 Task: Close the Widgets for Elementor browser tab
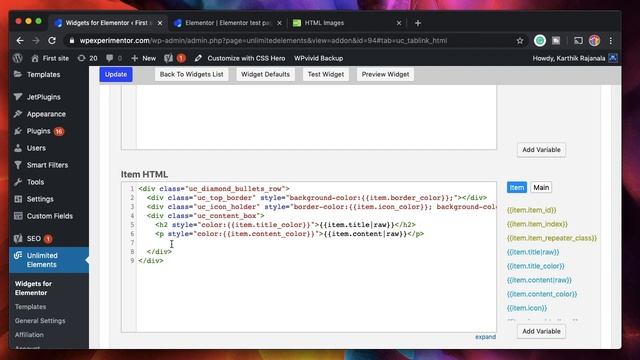point(160,23)
